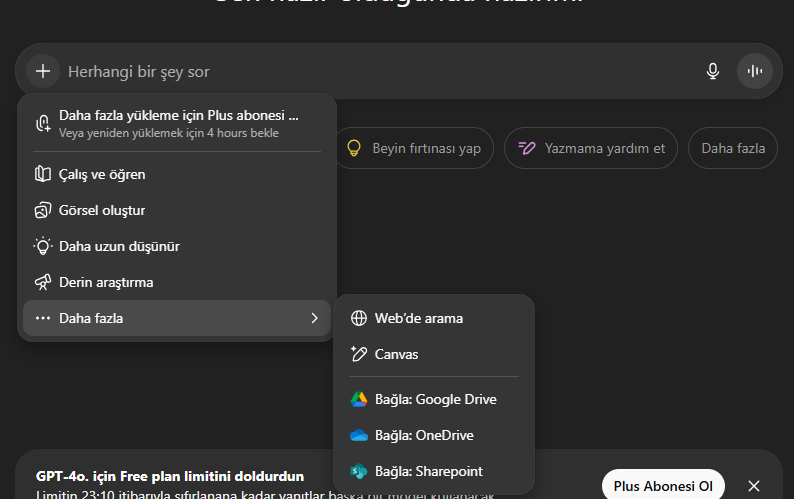Click the three-dots icon beside Daha fazla
Image resolution: width=794 pixels, height=499 pixels.
tap(43, 318)
